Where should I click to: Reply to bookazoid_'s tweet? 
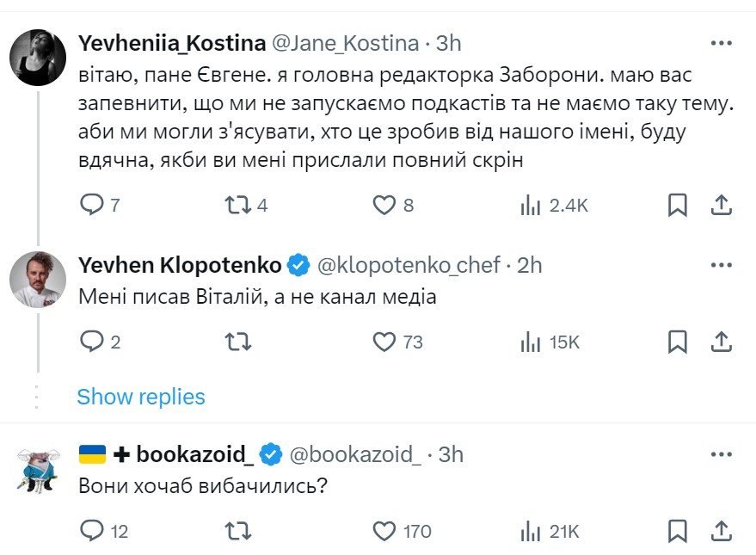pos(91,531)
